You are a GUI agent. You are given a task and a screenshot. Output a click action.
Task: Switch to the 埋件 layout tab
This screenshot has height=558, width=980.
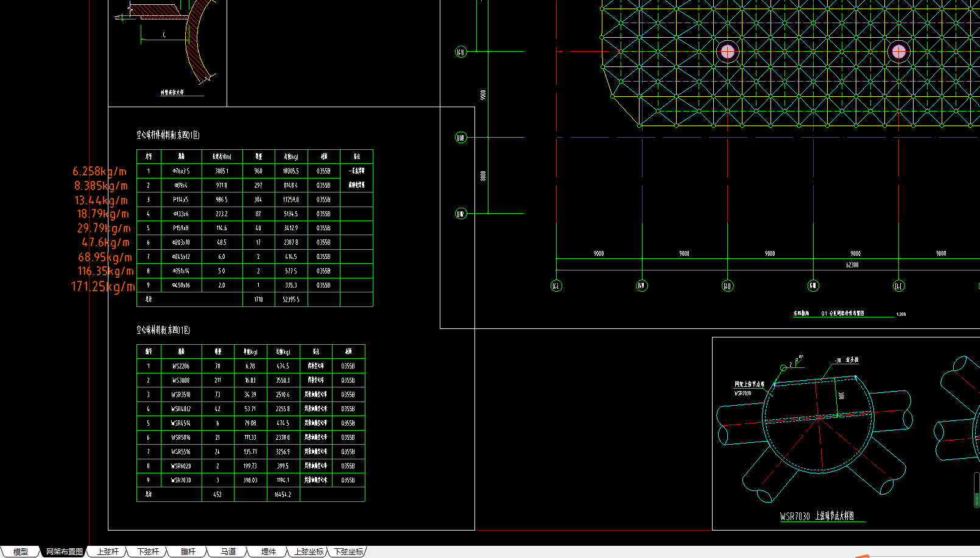pyautogui.click(x=269, y=552)
